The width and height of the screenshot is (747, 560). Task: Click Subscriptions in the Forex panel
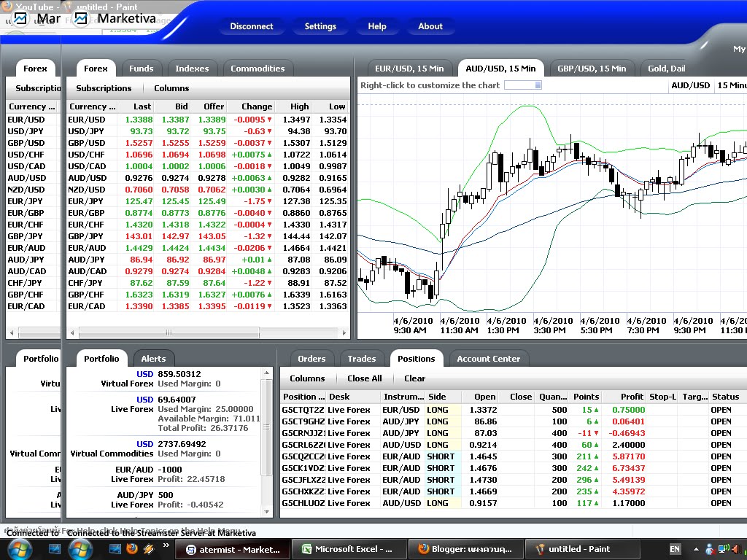point(104,88)
